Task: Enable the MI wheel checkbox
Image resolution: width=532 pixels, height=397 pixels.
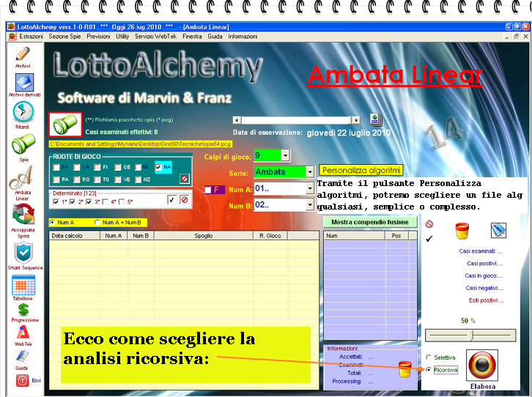Action: [138, 167]
